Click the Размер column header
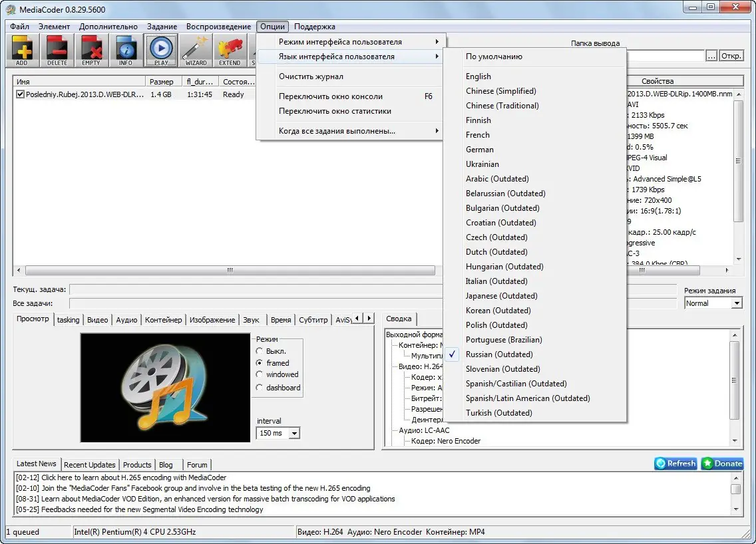Image resolution: width=756 pixels, height=544 pixels. point(164,82)
